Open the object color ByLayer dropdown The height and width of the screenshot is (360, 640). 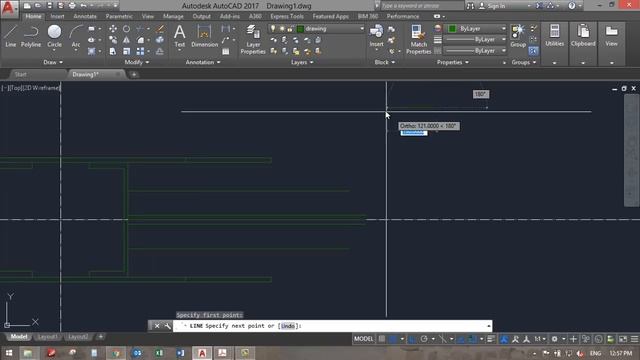click(x=503, y=29)
